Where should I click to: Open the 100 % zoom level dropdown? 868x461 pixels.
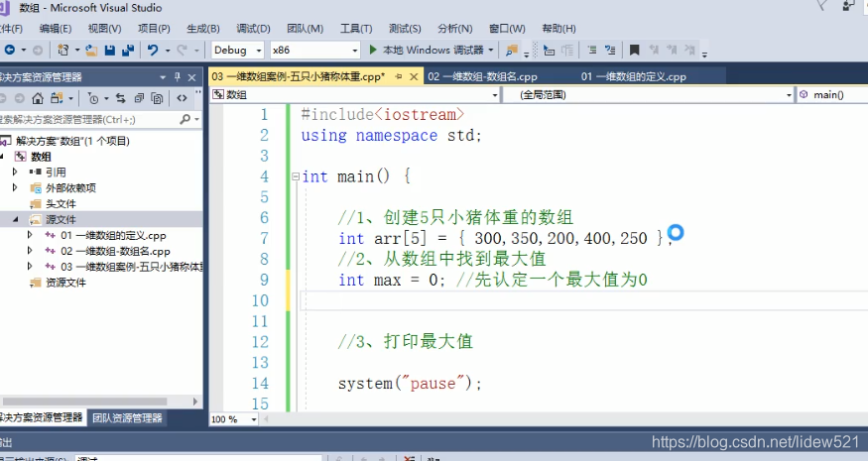[x=234, y=419]
